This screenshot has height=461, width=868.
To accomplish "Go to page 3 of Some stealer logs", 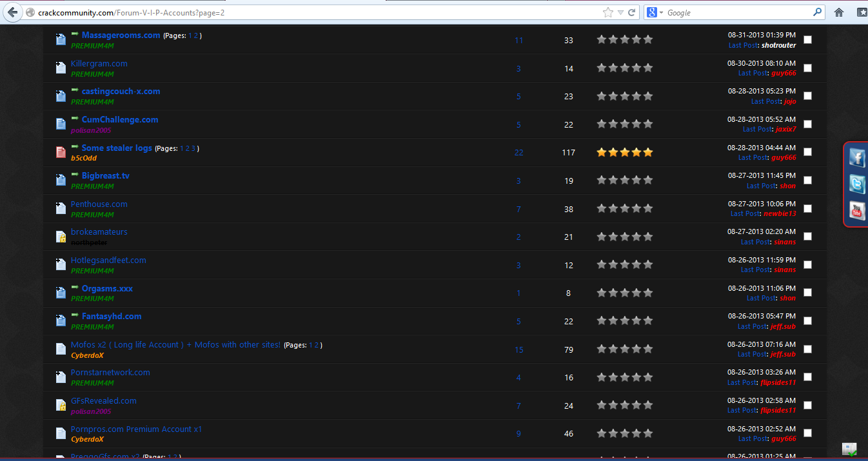I will click(193, 148).
